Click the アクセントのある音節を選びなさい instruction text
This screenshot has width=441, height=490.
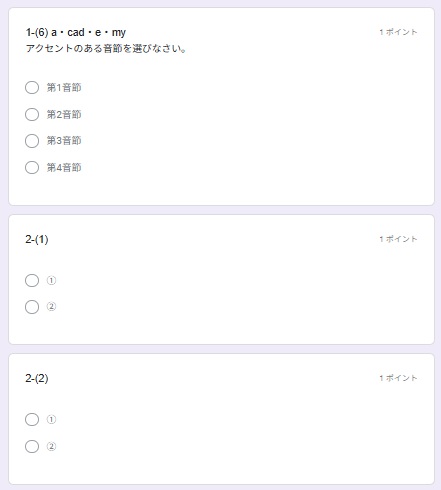(x=106, y=49)
